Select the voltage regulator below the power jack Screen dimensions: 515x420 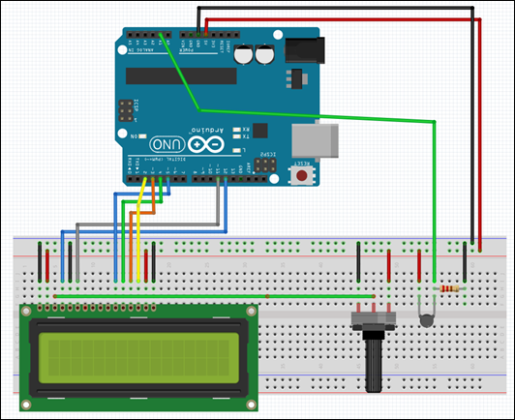pos(296,78)
